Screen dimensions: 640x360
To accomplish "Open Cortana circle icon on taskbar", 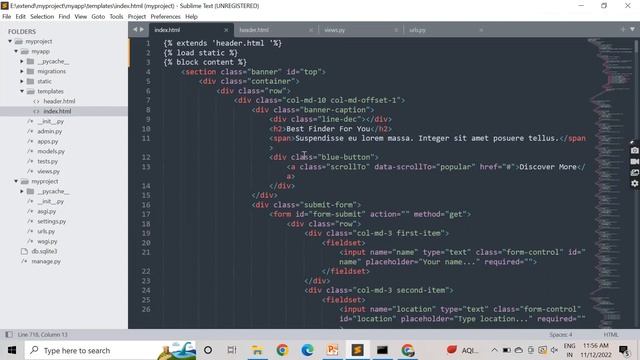I will point(208,350).
